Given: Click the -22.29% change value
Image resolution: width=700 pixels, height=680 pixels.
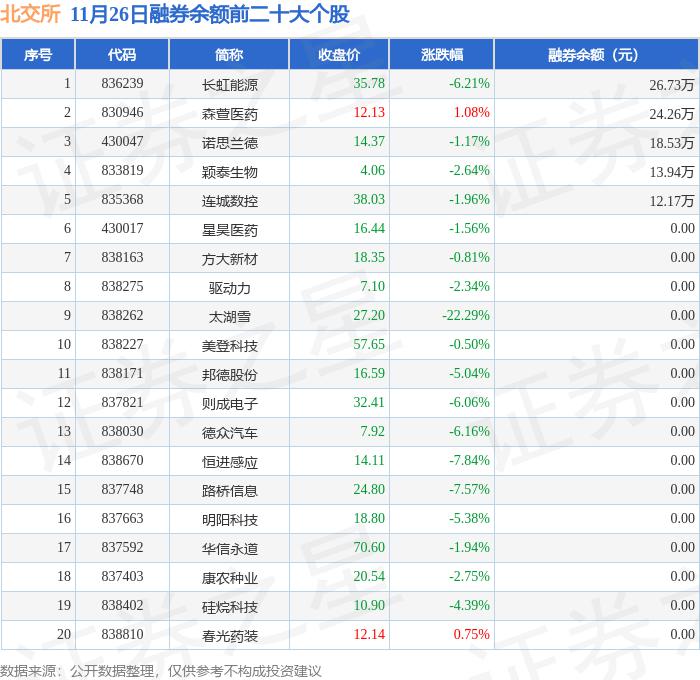Looking at the screenshot, I should click(x=466, y=315).
